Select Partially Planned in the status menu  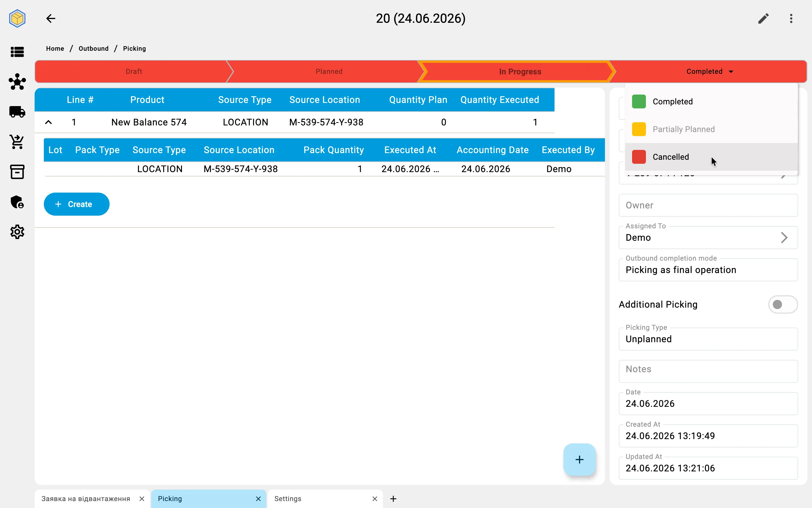tap(711, 129)
